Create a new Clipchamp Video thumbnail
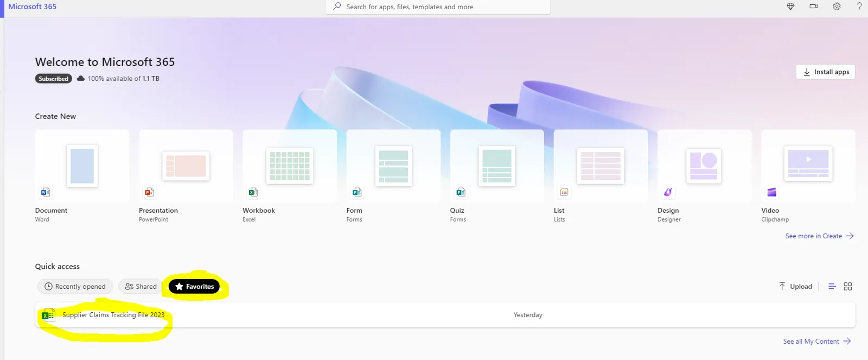Image resolution: width=868 pixels, height=360 pixels. pyautogui.click(x=808, y=163)
